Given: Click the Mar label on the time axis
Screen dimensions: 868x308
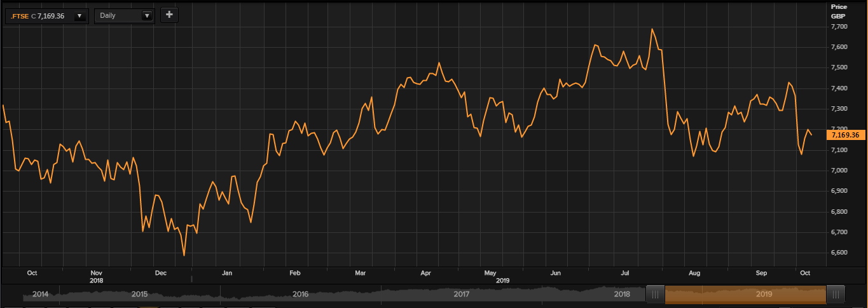Looking at the screenshot, I should 360,273.
